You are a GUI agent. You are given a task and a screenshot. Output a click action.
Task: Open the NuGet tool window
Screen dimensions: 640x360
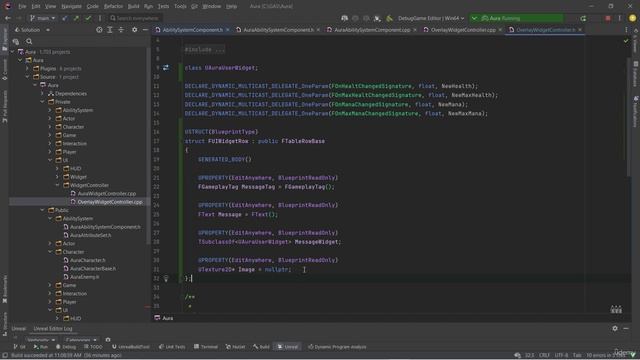click(x=236, y=347)
